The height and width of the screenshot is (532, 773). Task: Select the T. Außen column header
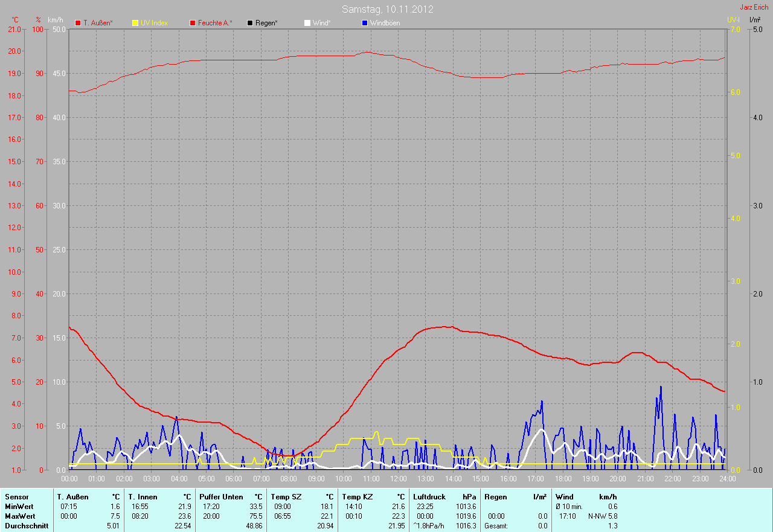72,497
